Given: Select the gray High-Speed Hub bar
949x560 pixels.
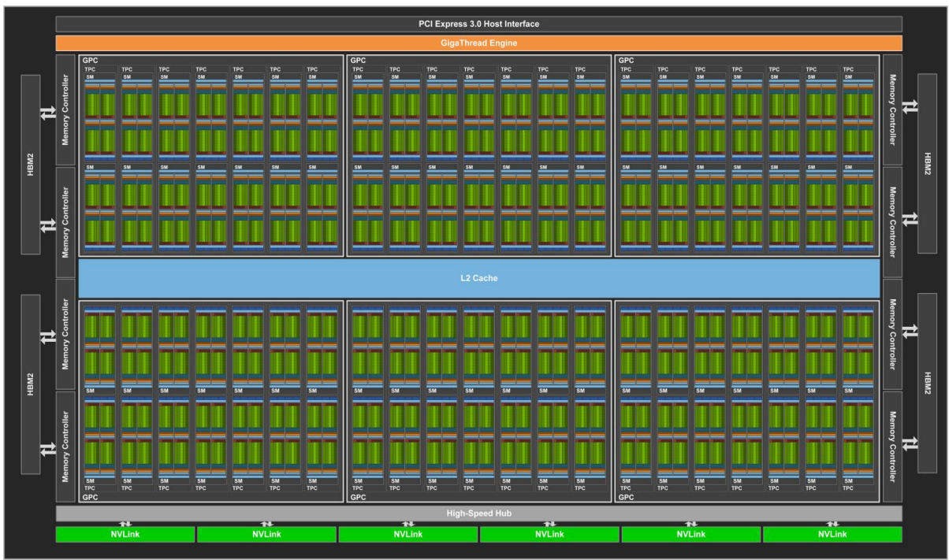Looking at the screenshot, I should 478,514.
